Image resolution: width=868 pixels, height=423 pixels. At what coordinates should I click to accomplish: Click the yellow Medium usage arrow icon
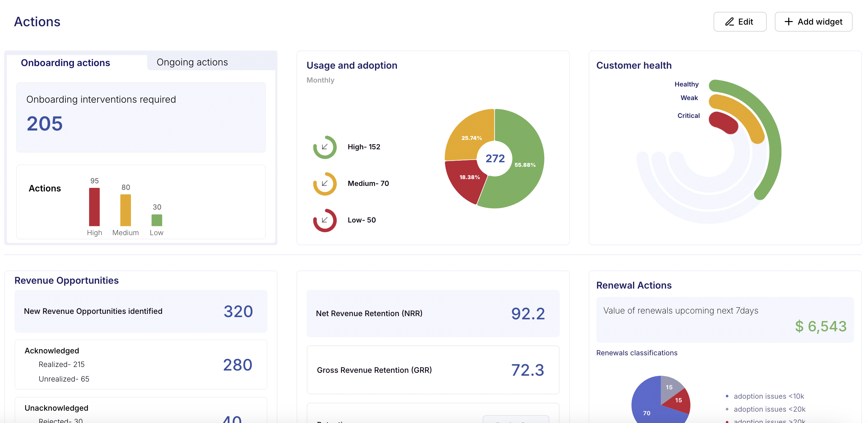click(324, 184)
